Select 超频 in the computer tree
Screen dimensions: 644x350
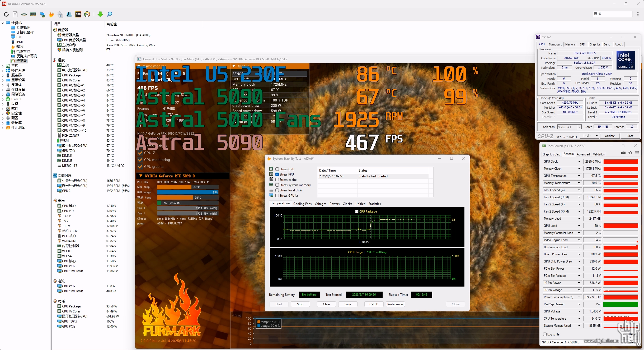pyautogui.click(x=20, y=47)
